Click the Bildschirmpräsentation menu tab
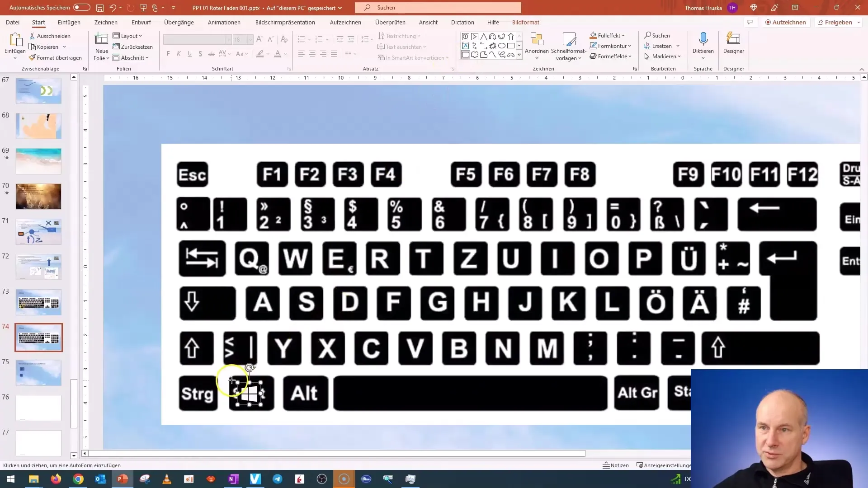Screen dimensions: 868x488 tap(285, 22)
